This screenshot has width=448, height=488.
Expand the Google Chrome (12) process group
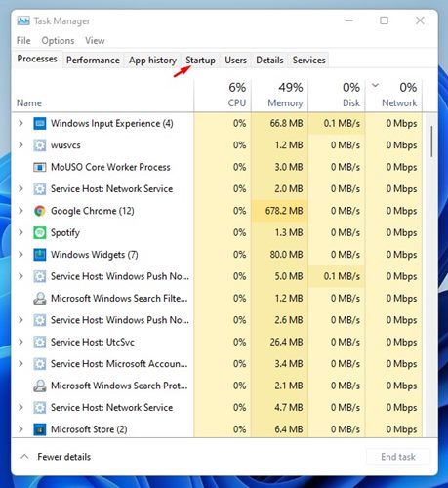[x=20, y=211]
